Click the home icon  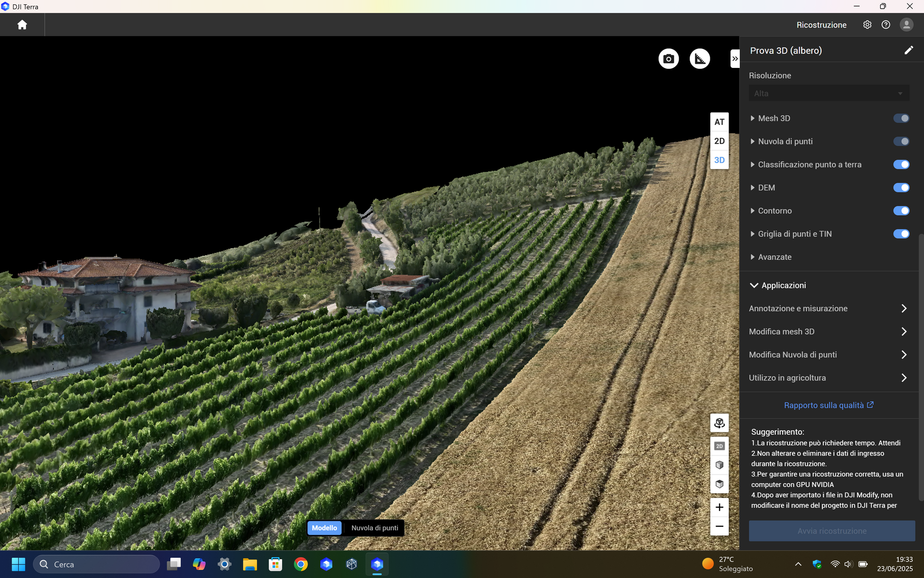coord(22,25)
